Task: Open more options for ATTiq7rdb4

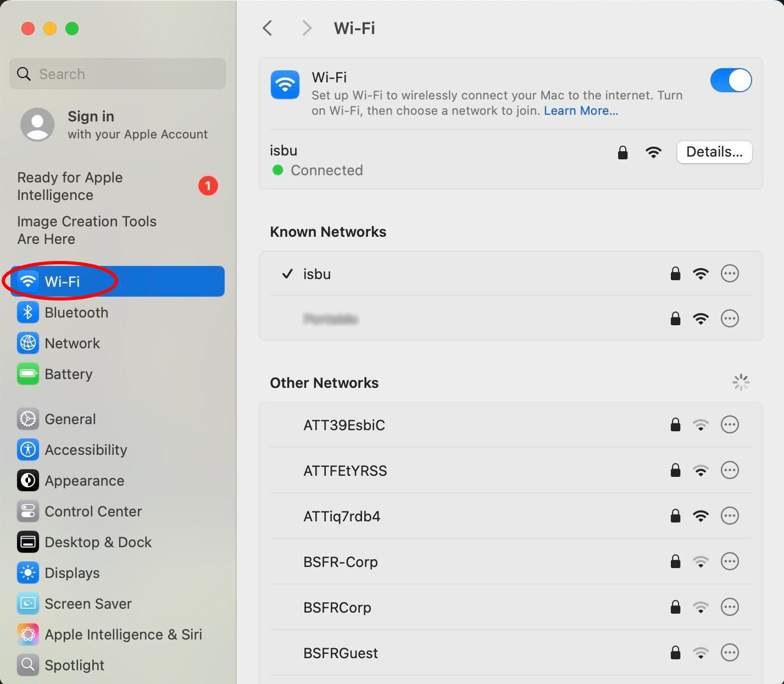Action: pyautogui.click(x=730, y=516)
